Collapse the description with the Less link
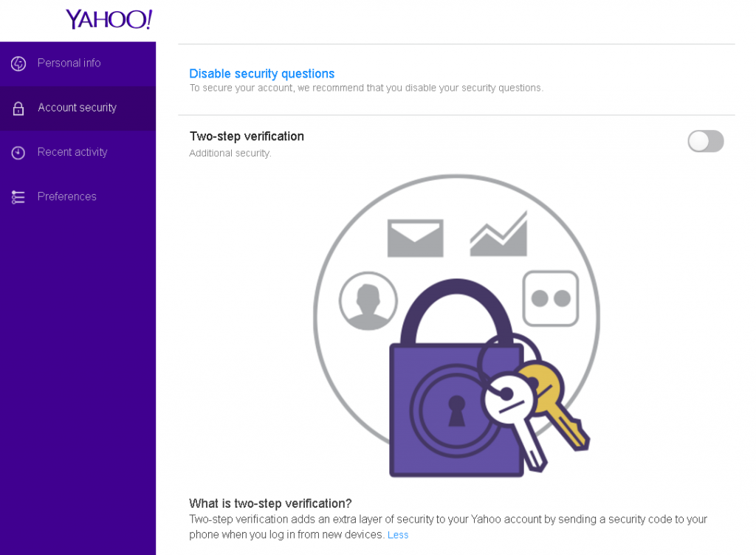The image size is (756, 555). [398, 535]
